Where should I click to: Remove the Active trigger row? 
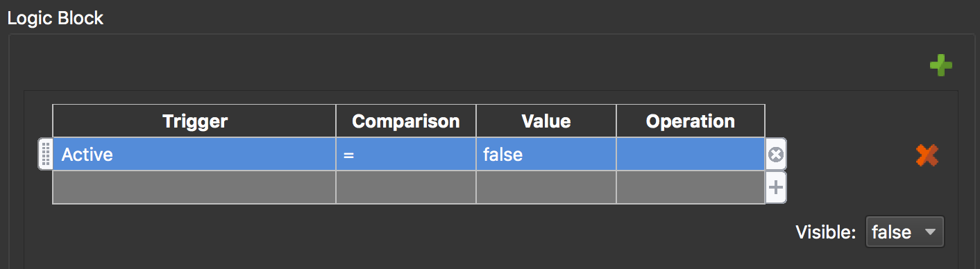coord(776,154)
